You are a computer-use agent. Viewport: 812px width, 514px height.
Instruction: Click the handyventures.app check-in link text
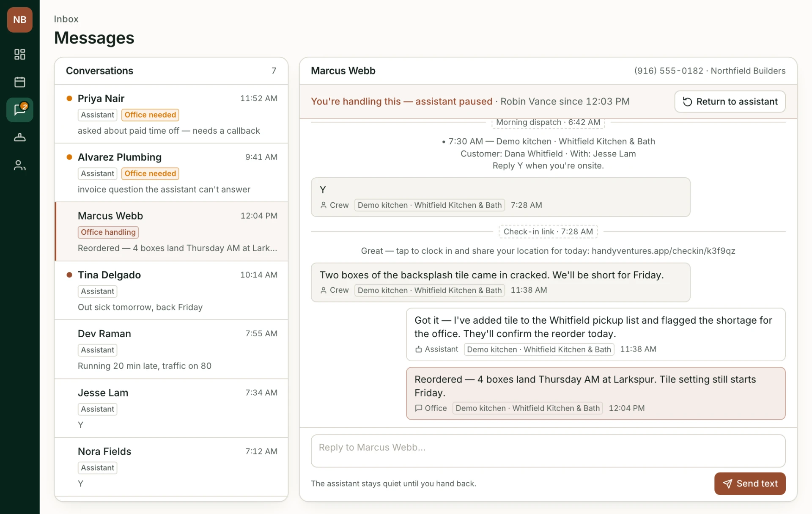[x=663, y=251]
